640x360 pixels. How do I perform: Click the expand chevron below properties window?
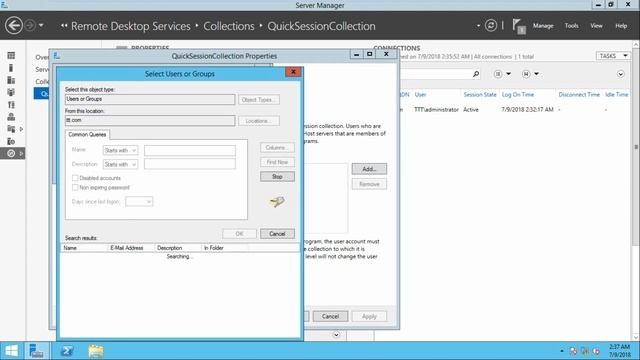pyautogui.click(x=336, y=335)
